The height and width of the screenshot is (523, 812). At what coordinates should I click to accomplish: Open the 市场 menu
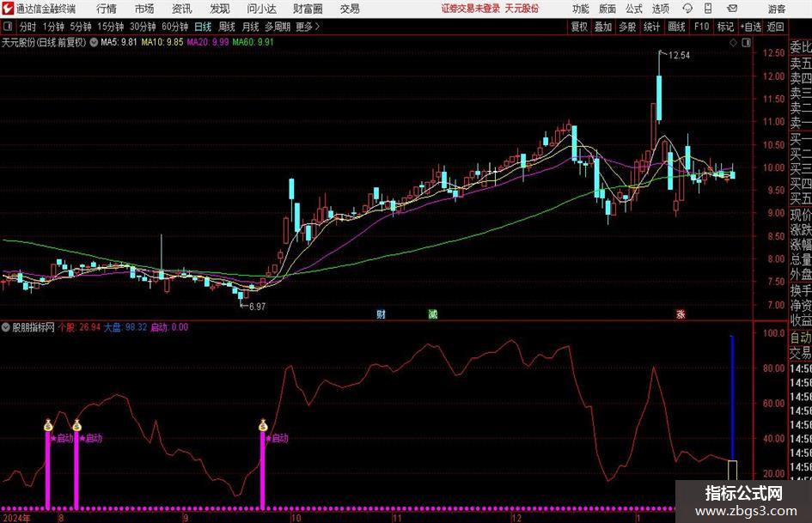coord(144,9)
